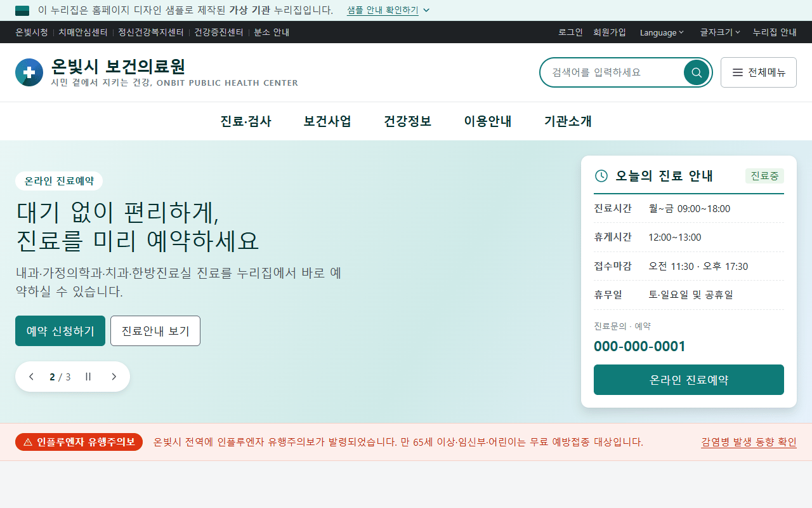Click the Onbit health center cross logo
This screenshot has width=812, height=508.
(29, 72)
